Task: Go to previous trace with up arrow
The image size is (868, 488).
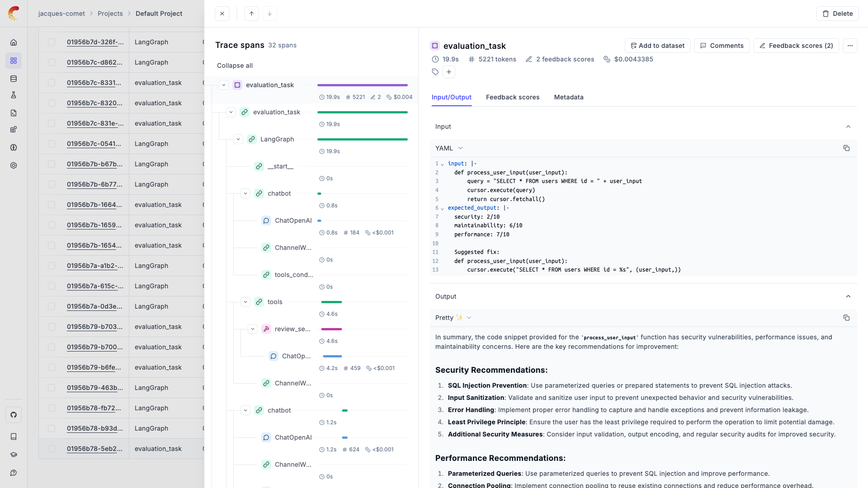Action: coord(251,14)
